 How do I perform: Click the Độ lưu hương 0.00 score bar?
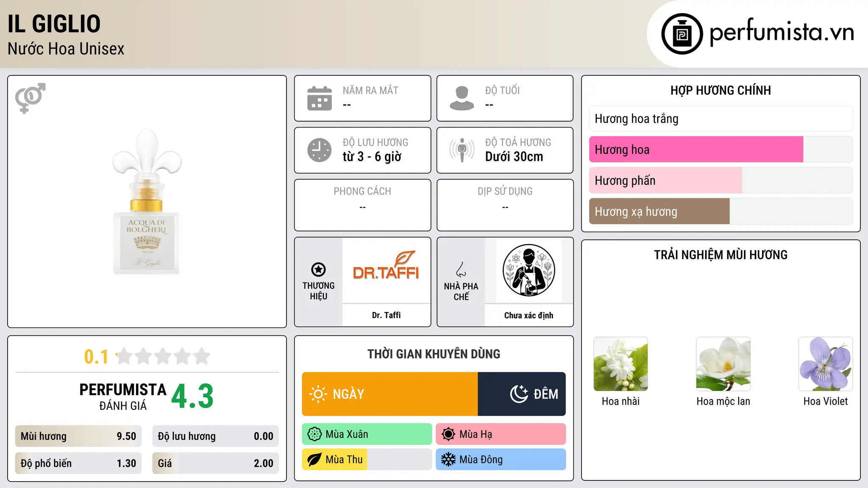215,436
